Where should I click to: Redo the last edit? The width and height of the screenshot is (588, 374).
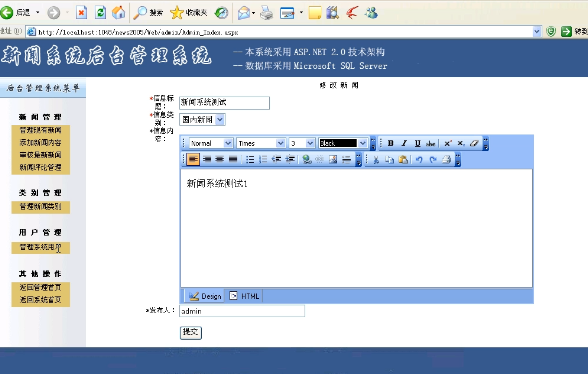coord(433,160)
